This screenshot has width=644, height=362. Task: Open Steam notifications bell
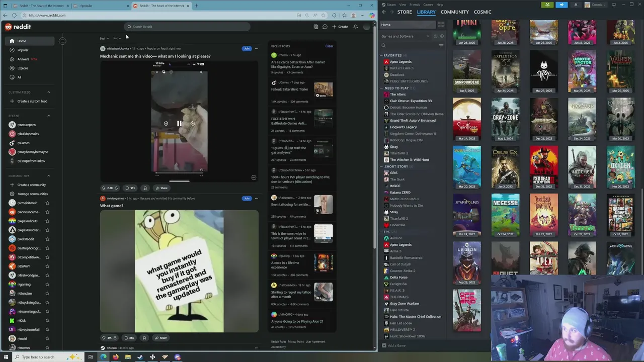click(x=576, y=5)
